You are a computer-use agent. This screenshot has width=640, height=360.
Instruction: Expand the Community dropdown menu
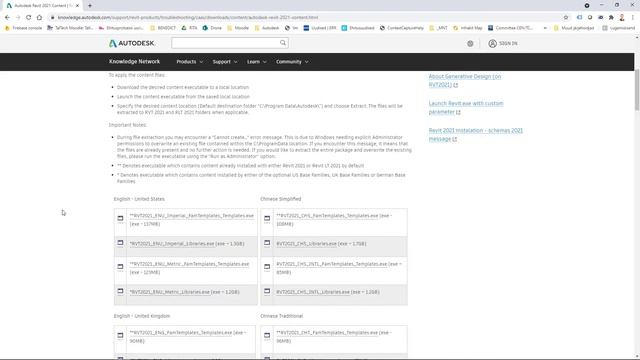pos(292,62)
